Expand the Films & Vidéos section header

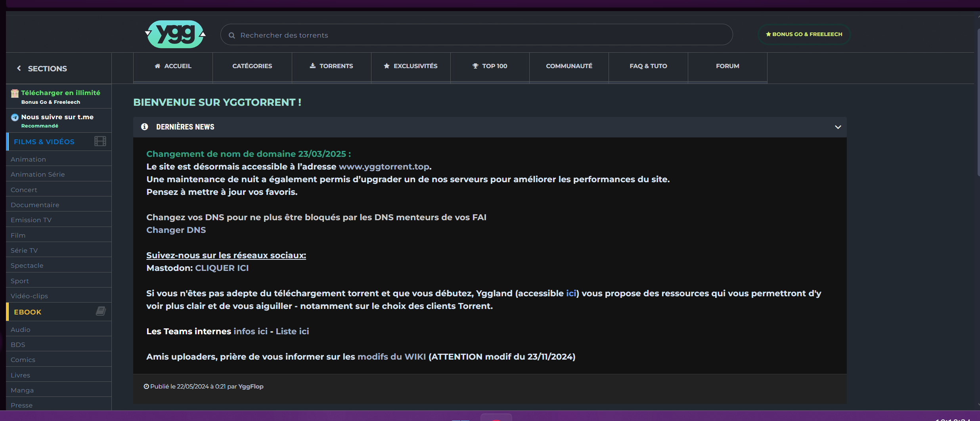tap(44, 142)
